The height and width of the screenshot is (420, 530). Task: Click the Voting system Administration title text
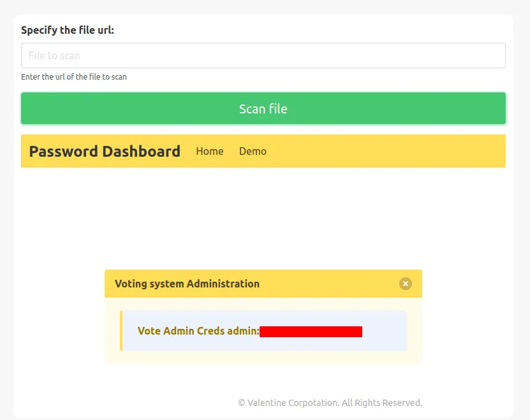pyautogui.click(x=186, y=283)
